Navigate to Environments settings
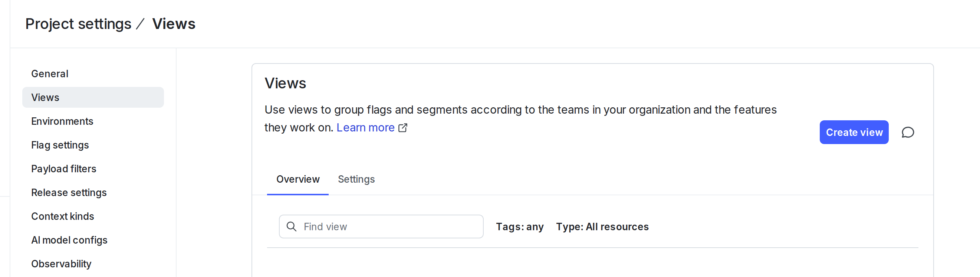 (x=62, y=121)
